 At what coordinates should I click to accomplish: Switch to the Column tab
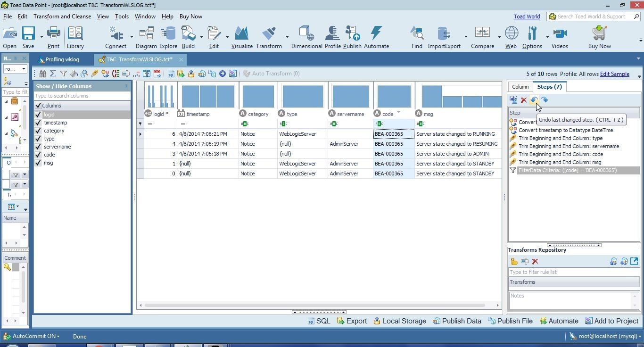coord(520,87)
